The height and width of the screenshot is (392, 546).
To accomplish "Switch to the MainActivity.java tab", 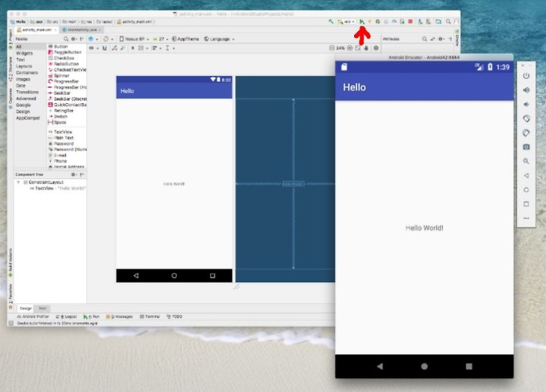I will pos(81,30).
